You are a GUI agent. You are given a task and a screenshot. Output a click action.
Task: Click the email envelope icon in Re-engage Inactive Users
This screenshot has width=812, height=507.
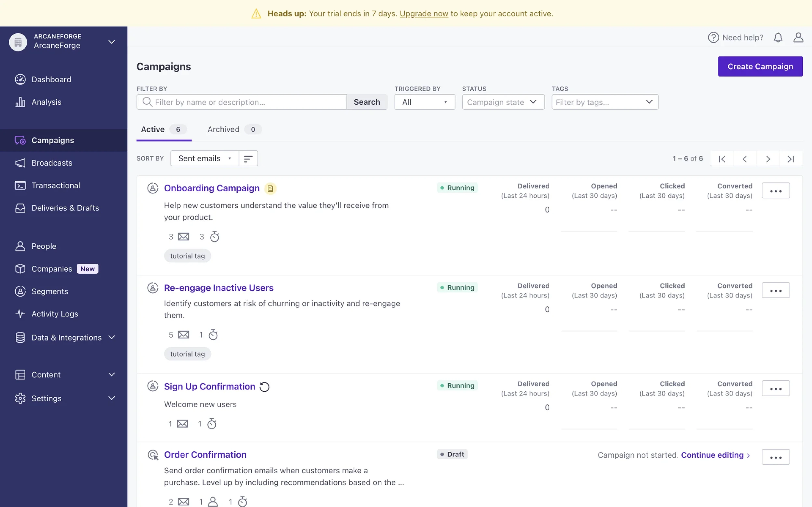click(x=184, y=335)
